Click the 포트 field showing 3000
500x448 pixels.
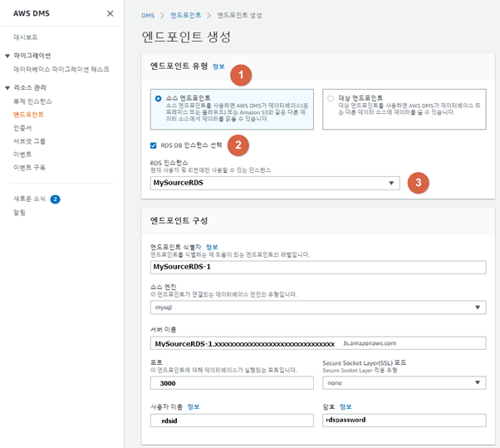coord(232,383)
